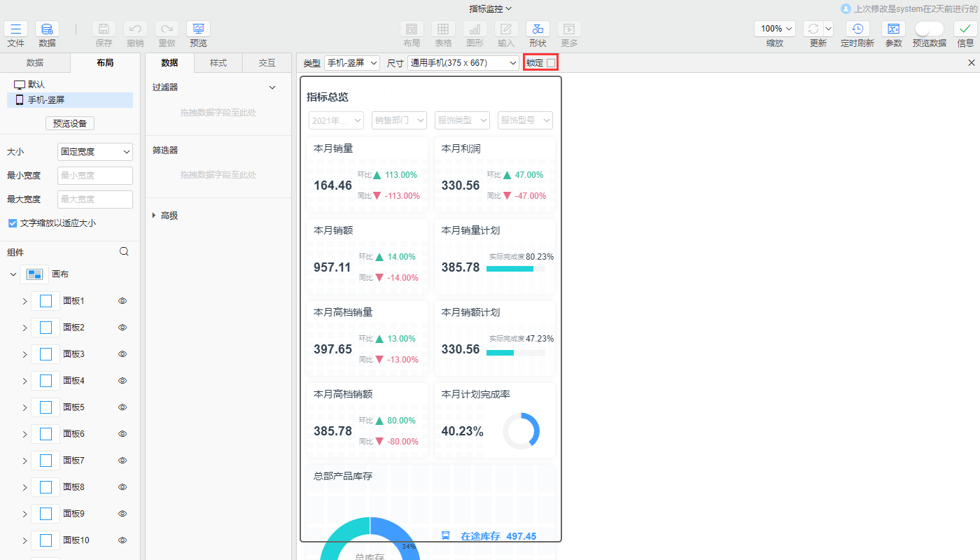
Task: Open the 尺寸 通用手机 dropdown
Action: (463, 63)
